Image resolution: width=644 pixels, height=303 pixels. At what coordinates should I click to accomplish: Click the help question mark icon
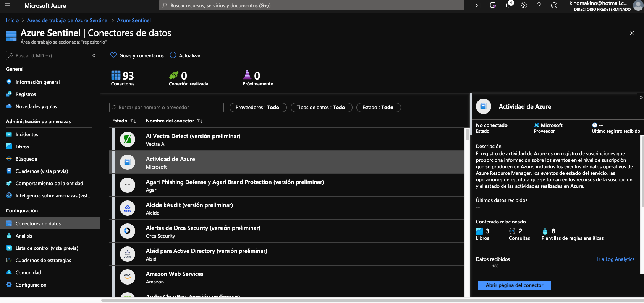[x=539, y=5]
